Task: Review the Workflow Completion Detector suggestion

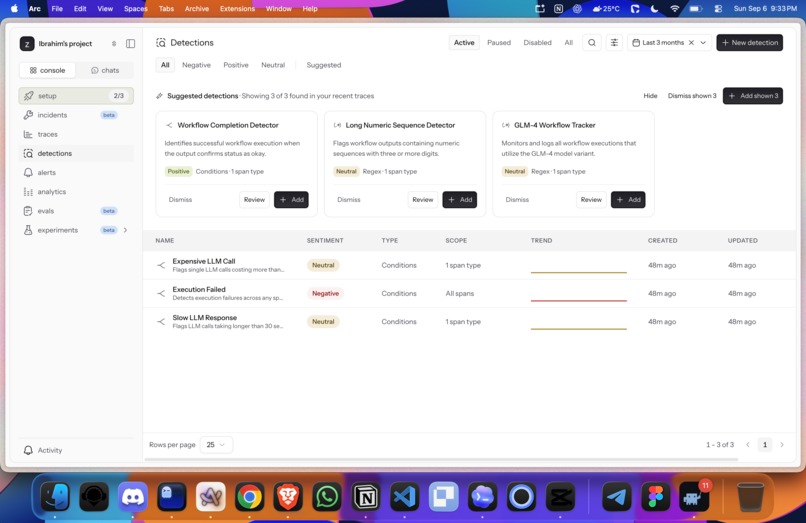Action: click(x=254, y=200)
